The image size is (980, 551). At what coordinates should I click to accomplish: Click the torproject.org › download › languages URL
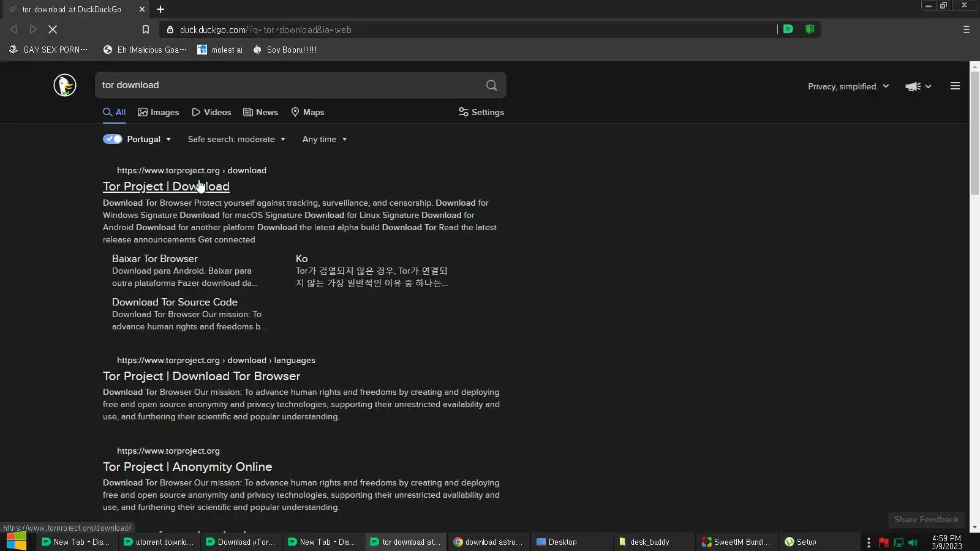click(x=216, y=361)
